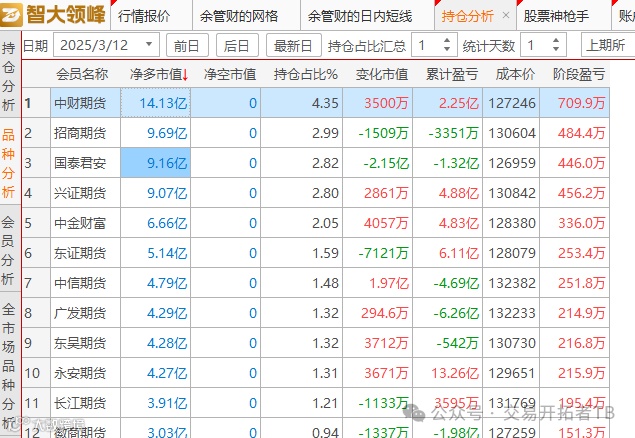Select the 中金财富 member cell

85,223
